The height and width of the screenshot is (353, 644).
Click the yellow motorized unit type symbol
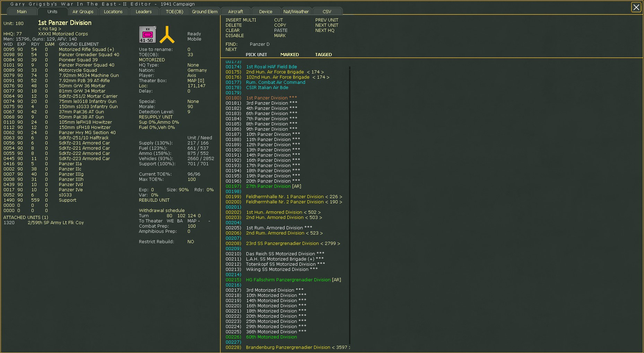167,35
